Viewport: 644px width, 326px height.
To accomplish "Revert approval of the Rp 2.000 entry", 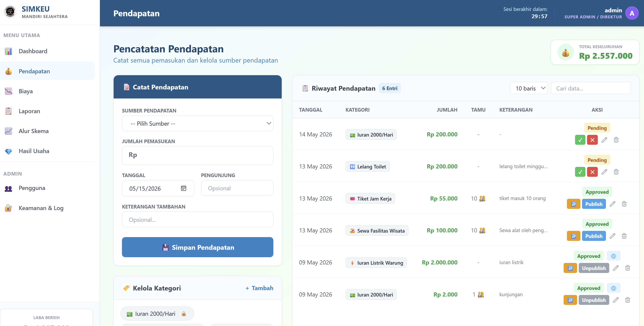I will [x=570, y=300].
